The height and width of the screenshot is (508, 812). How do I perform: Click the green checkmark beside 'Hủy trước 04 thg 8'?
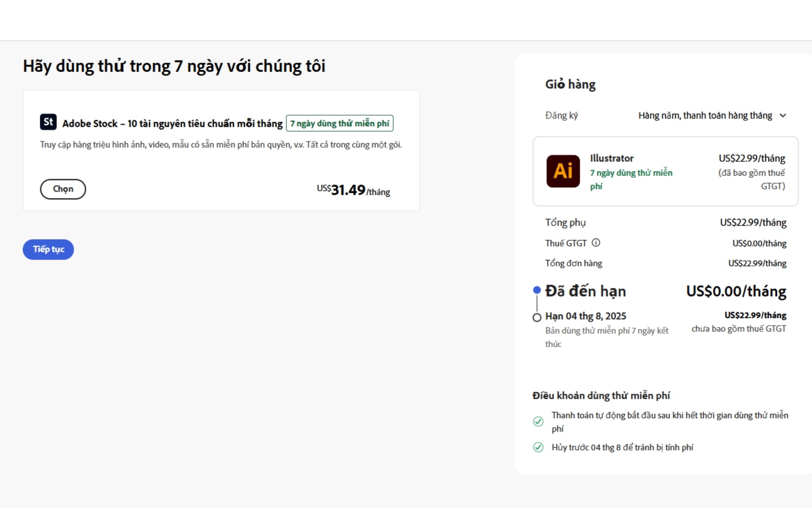(x=538, y=447)
